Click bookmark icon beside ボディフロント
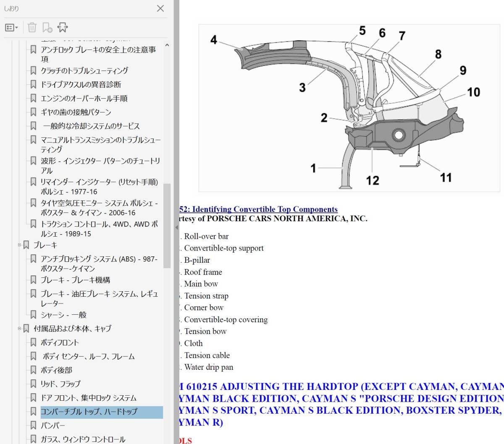 (x=33, y=342)
